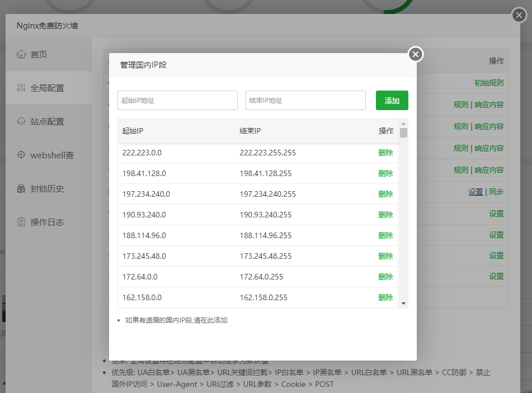Click the 初始规则 link
The width and height of the screenshot is (532, 393).
point(489,83)
